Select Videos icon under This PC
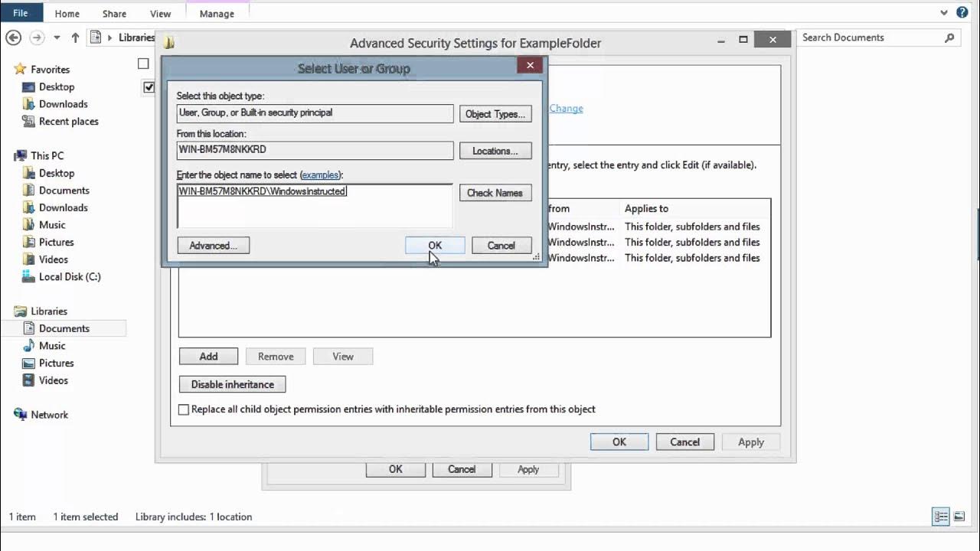 [29, 259]
